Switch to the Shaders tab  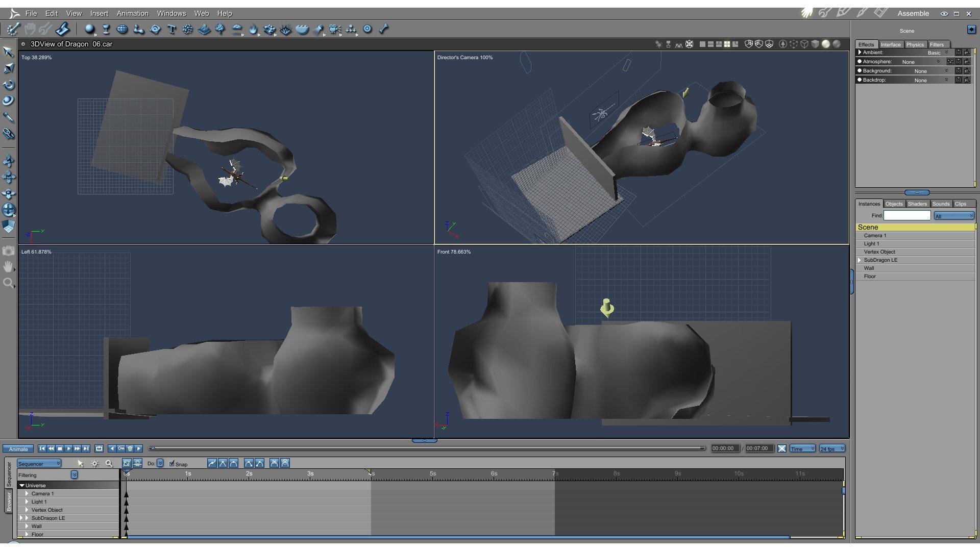pos(917,204)
